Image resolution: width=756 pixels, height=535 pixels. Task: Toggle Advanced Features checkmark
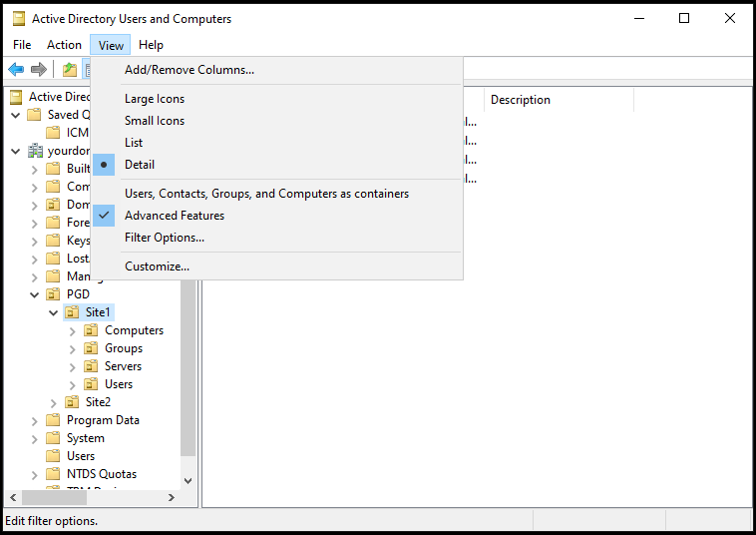(276, 216)
